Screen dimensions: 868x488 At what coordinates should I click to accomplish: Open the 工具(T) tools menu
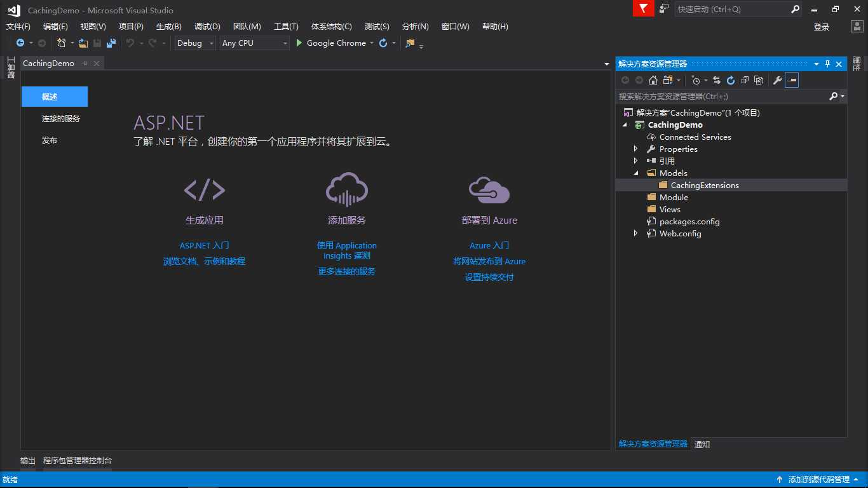(286, 26)
